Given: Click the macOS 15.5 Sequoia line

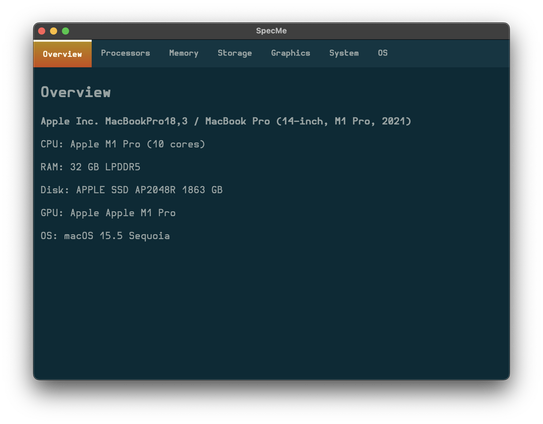Looking at the screenshot, I should pos(105,236).
